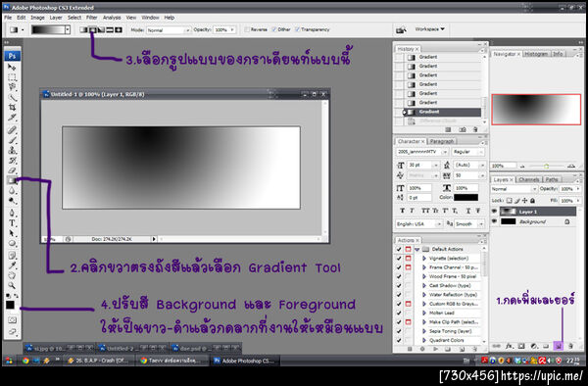Viewport: 588px width, 386px height.
Task: Collapse the Default Actions folder
Action: click(417, 249)
